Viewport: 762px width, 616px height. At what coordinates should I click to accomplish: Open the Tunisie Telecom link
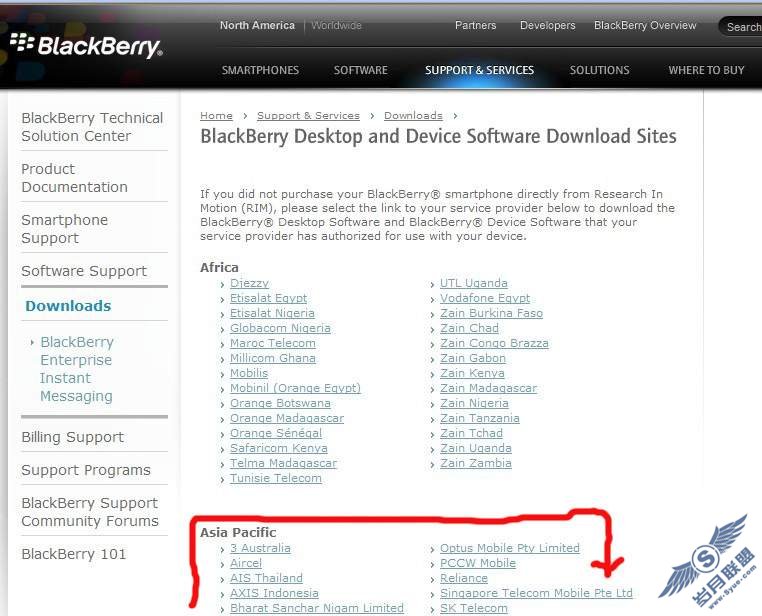pos(276,478)
